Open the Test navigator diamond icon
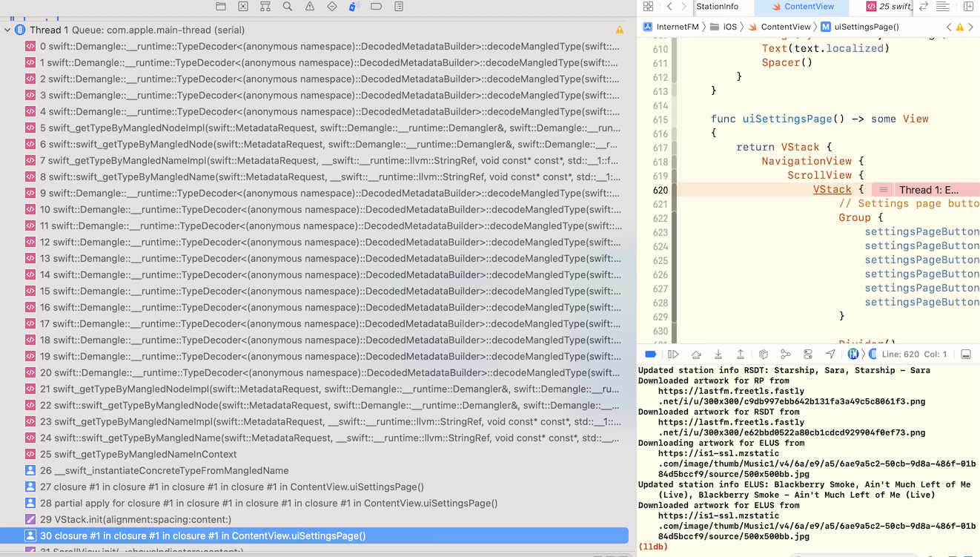This screenshot has width=980, height=557. coord(332,7)
